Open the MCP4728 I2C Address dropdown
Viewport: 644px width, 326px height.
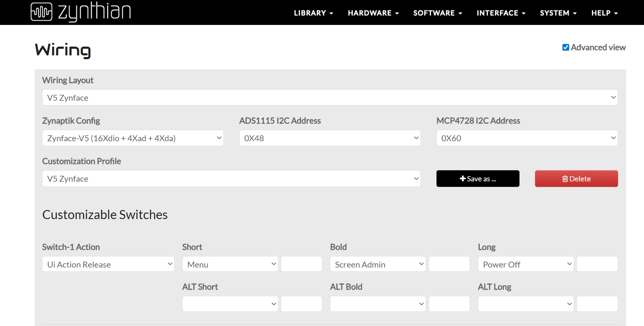pos(527,138)
